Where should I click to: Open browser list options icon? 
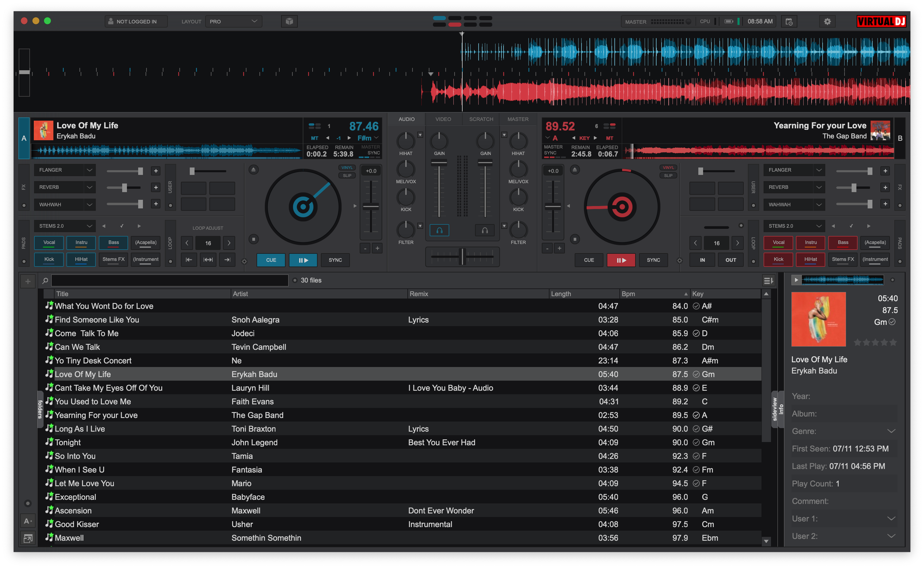(x=768, y=280)
